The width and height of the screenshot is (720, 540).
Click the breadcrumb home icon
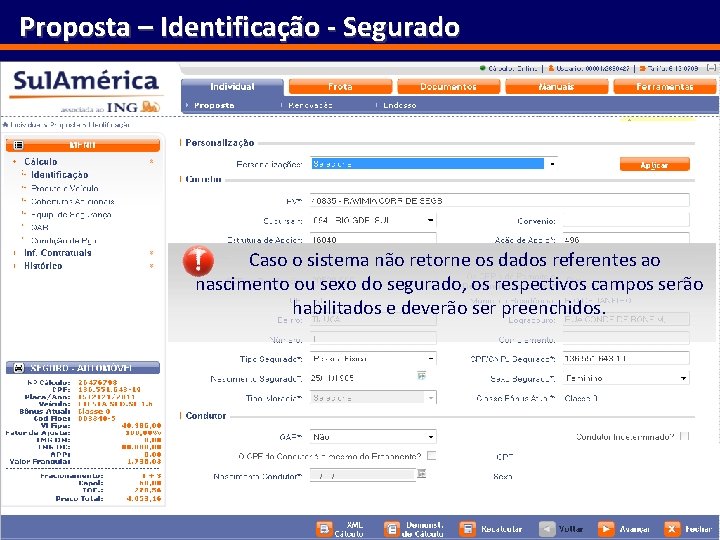pyautogui.click(x=5, y=124)
